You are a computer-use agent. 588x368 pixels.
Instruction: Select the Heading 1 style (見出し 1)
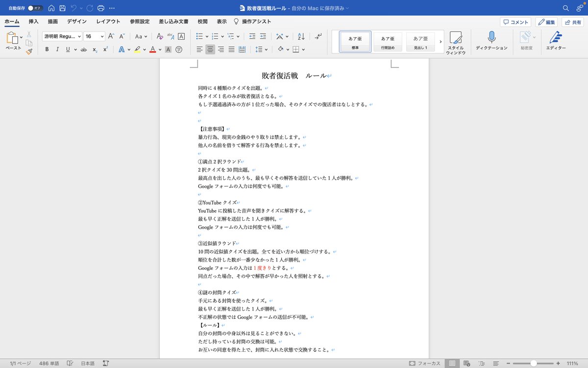[420, 42]
